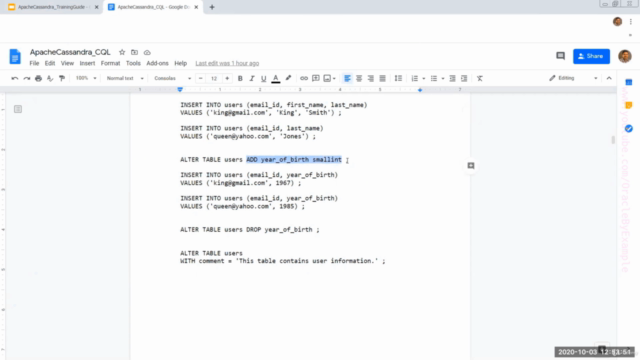
Task: Click the Redo icon in the toolbar
Action: (x=27, y=78)
